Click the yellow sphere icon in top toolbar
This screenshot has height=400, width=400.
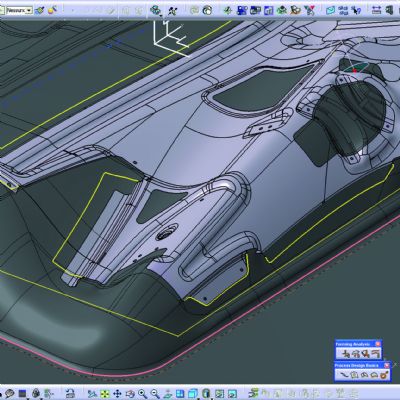[52, 10]
